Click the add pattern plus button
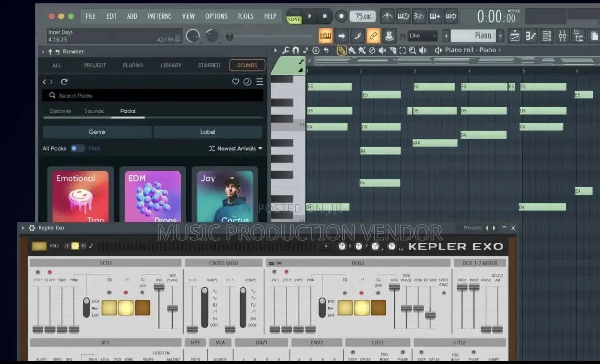The width and height of the screenshot is (600, 364). pos(500,35)
